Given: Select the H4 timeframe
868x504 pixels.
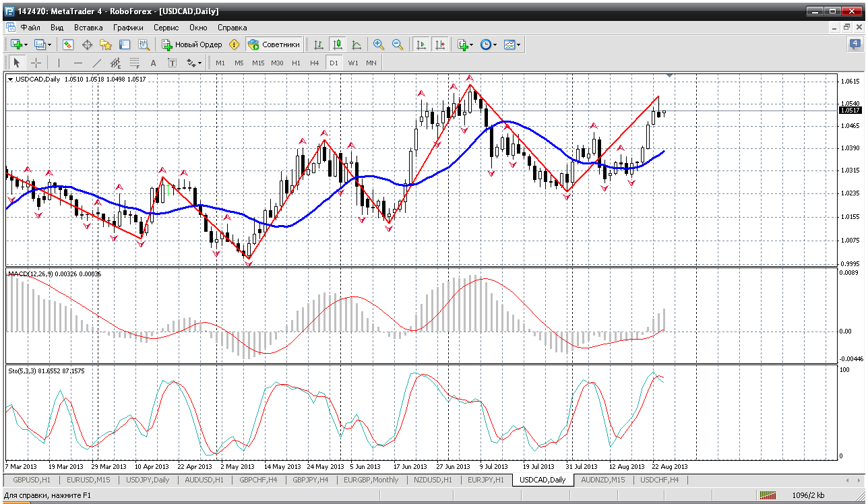Looking at the screenshot, I should (315, 63).
